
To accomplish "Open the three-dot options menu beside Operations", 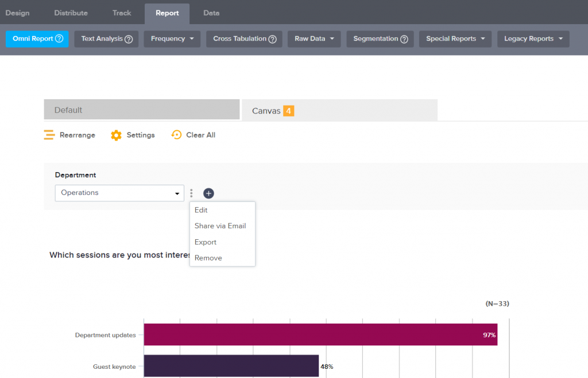I will click(x=191, y=193).
